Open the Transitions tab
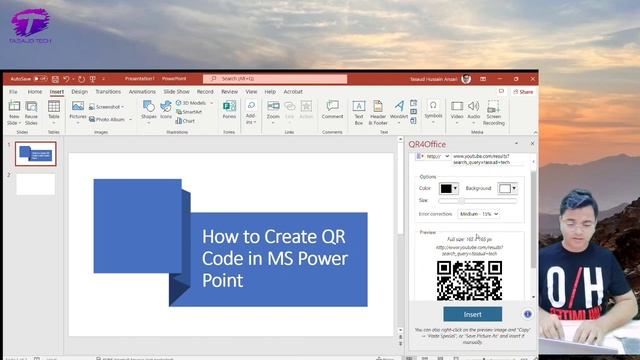640x360 pixels. [x=108, y=92]
